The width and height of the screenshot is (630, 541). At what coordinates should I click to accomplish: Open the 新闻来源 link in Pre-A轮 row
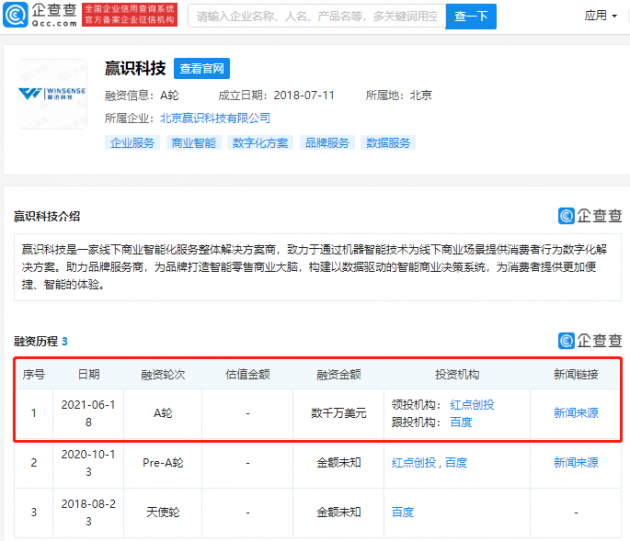coord(576,463)
